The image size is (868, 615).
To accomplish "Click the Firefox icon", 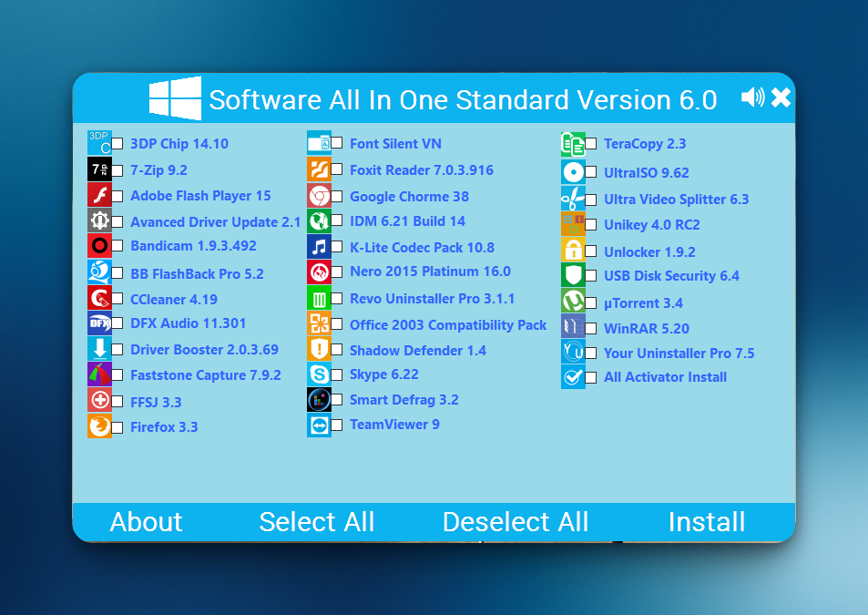I will coord(99,425).
